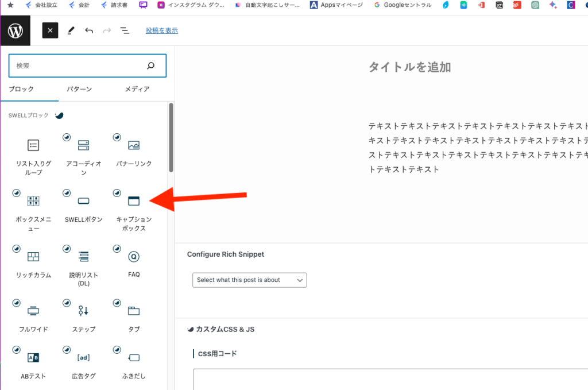
Task: Select the pencil edit tool
Action: pyautogui.click(x=71, y=30)
